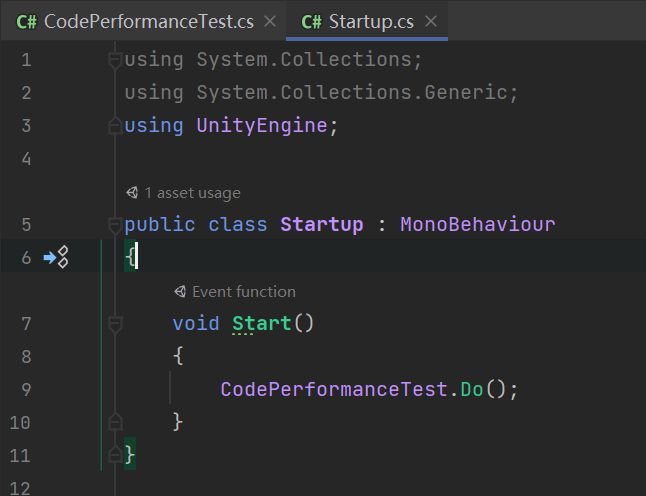Screen dimensions: 646x496
Task: Collapse the Start method fold on line 7
Action: point(115,323)
